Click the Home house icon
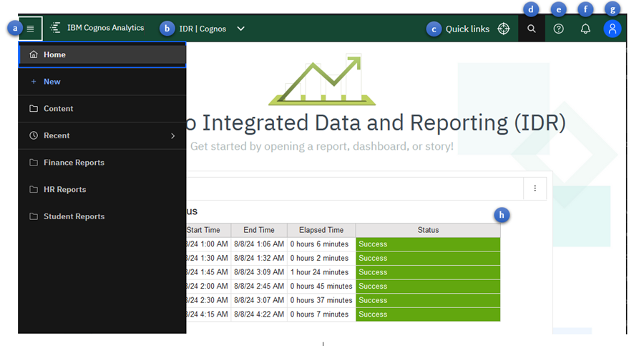This screenshot has height=346, width=644. click(34, 54)
